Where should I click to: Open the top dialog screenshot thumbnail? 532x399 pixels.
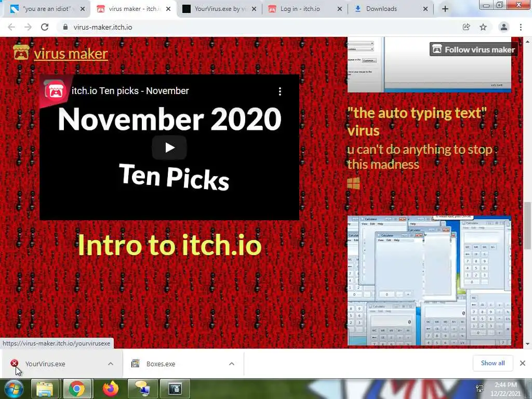pyautogui.click(x=429, y=64)
